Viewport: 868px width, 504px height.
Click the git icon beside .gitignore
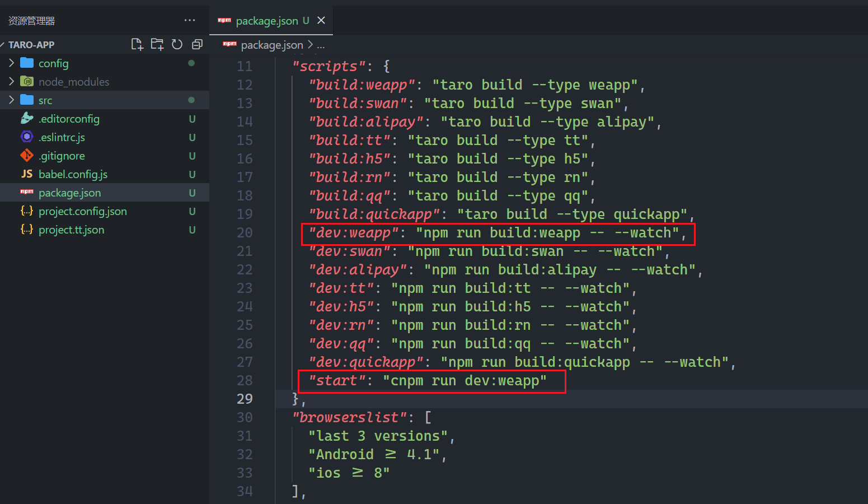27,155
